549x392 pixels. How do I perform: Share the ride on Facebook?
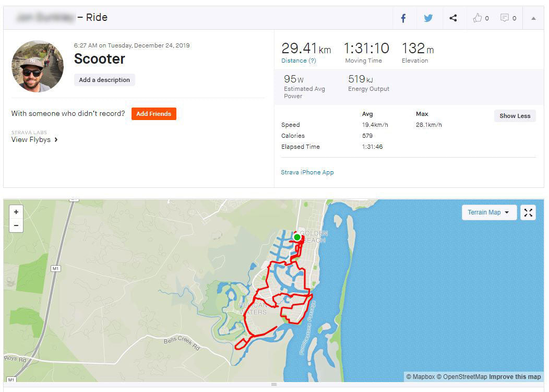tap(403, 17)
